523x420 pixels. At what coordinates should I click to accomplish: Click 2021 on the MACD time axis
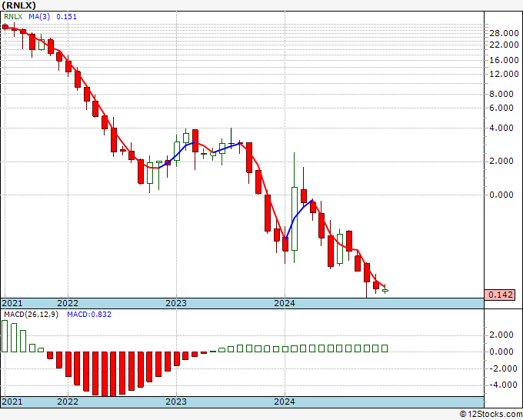pos(12,402)
